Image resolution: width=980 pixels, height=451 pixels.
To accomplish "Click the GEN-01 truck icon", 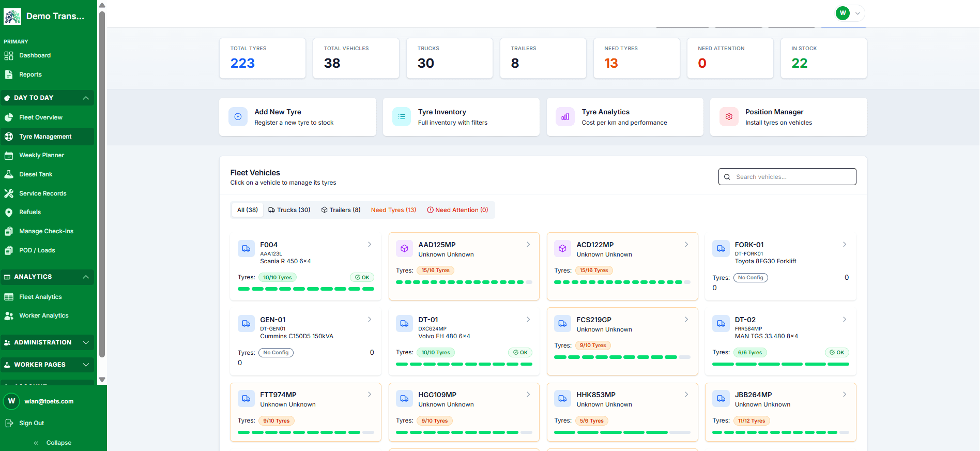I will [246, 323].
